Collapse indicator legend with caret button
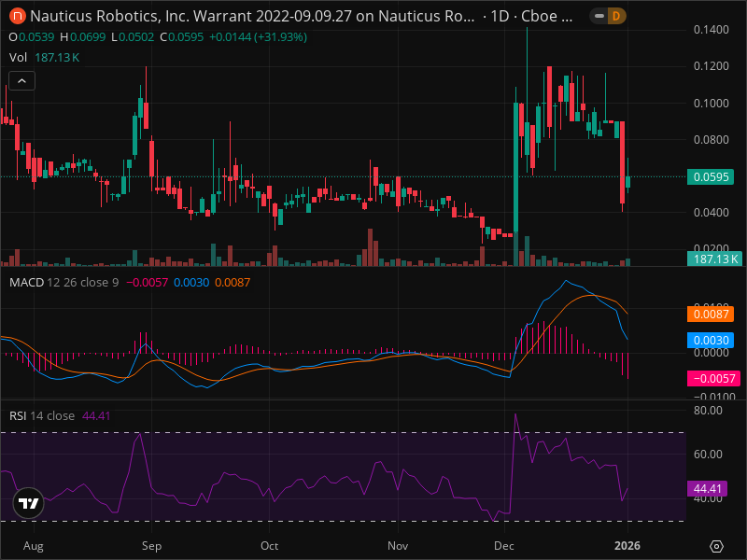Viewport: 747px width, 560px height. click(21, 81)
